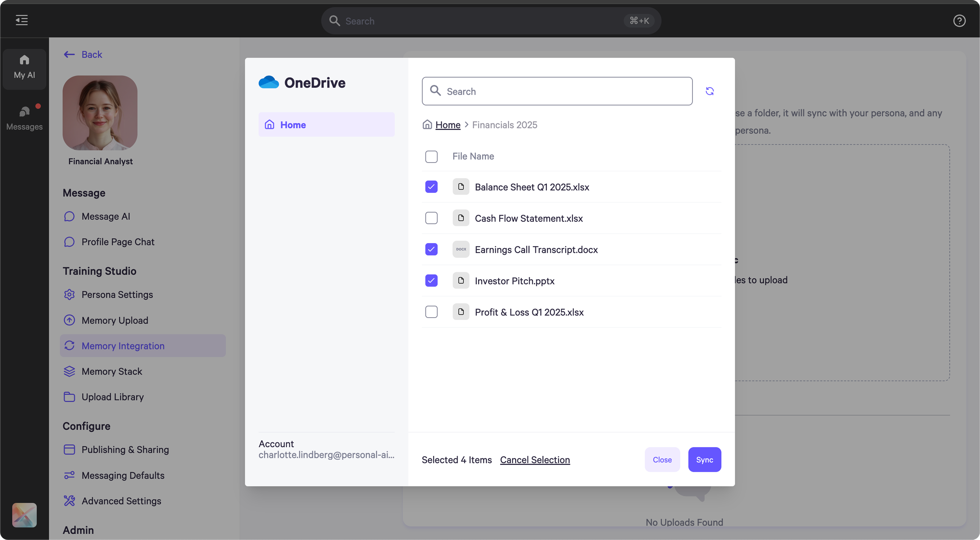Viewport: 980px width, 540px height.
Task: Open the Upload Library folder icon
Action: [69, 397]
